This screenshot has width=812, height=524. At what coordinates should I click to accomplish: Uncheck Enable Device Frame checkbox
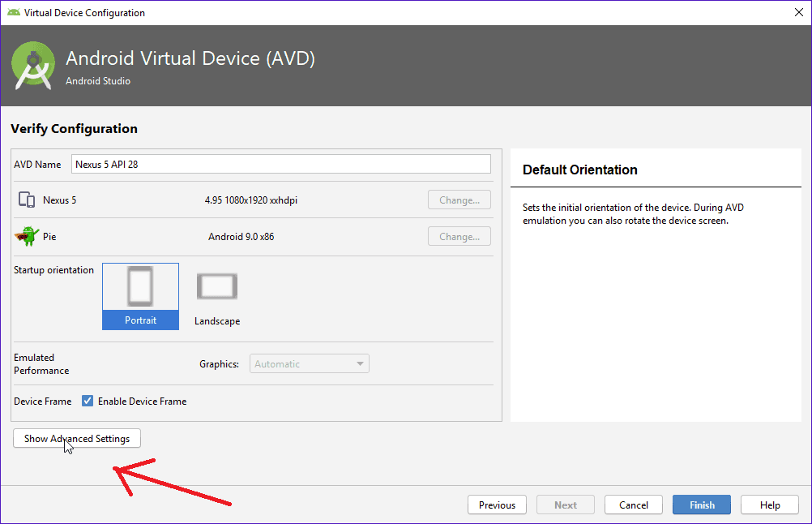[88, 401]
